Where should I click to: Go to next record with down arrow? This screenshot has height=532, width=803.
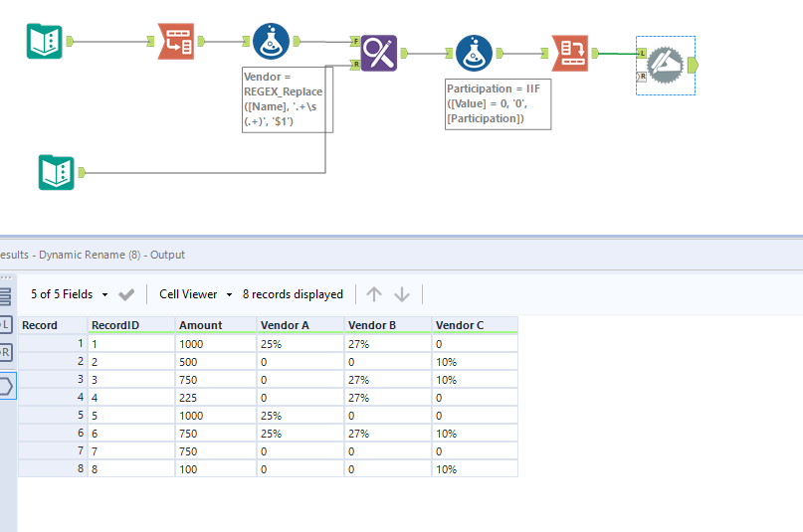pos(402,294)
